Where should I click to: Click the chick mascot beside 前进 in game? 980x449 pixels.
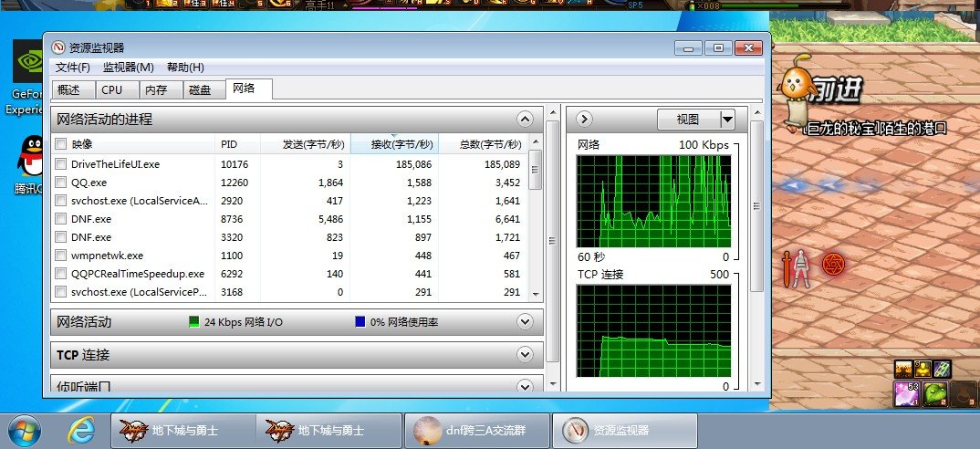(x=795, y=86)
